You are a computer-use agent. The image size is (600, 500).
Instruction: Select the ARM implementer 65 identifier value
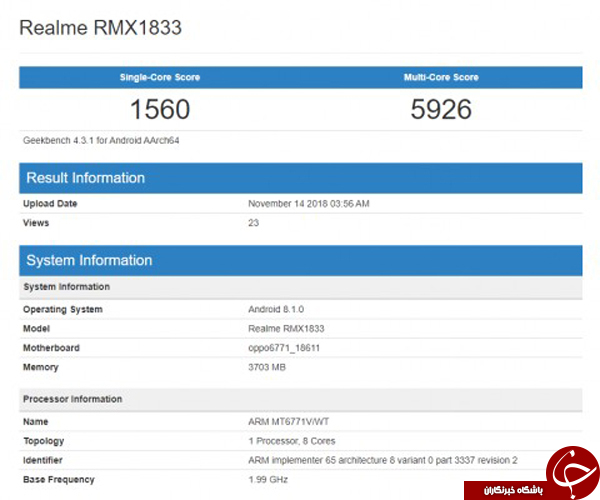tap(383, 460)
